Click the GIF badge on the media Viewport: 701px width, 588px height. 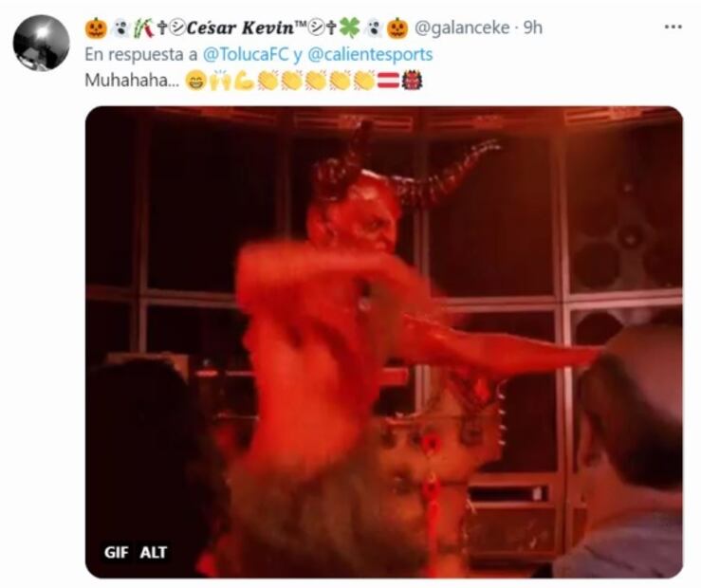(x=117, y=553)
